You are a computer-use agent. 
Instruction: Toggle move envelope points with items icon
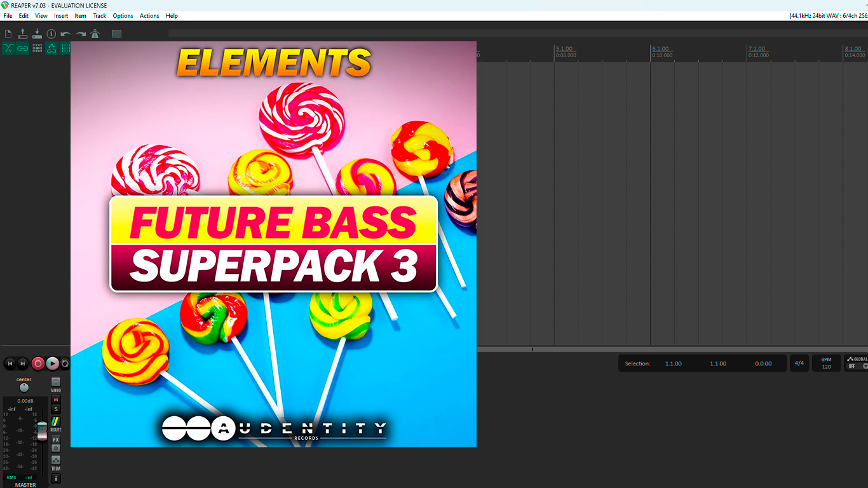click(x=51, y=48)
